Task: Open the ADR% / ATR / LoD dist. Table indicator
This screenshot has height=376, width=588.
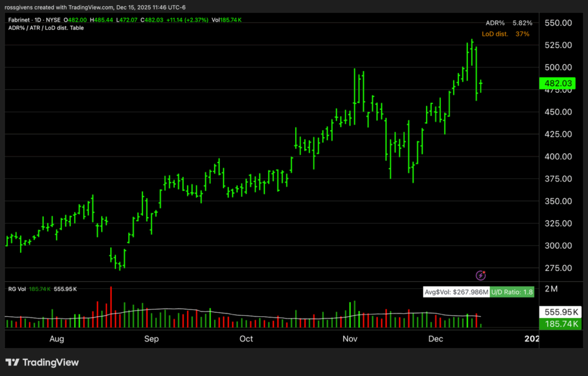Action: pos(46,28)
